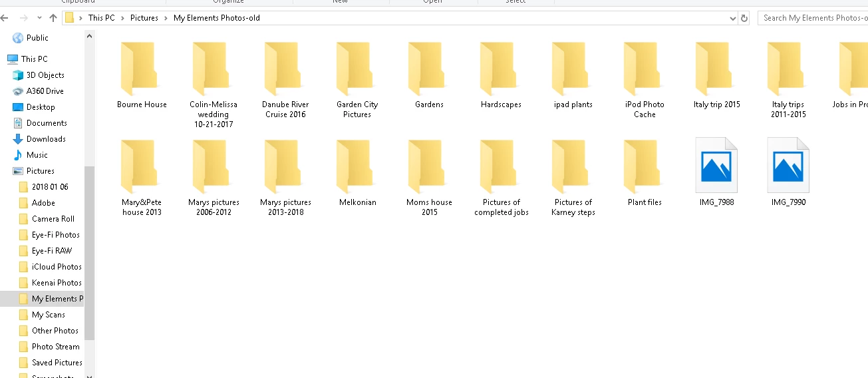
Task: Open Pictures of completed jobs folder
Action: coord(501,178)
